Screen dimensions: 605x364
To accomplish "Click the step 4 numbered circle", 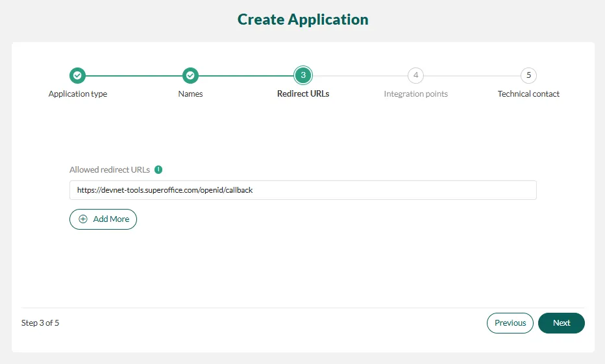I will click(x=415, y=76).
